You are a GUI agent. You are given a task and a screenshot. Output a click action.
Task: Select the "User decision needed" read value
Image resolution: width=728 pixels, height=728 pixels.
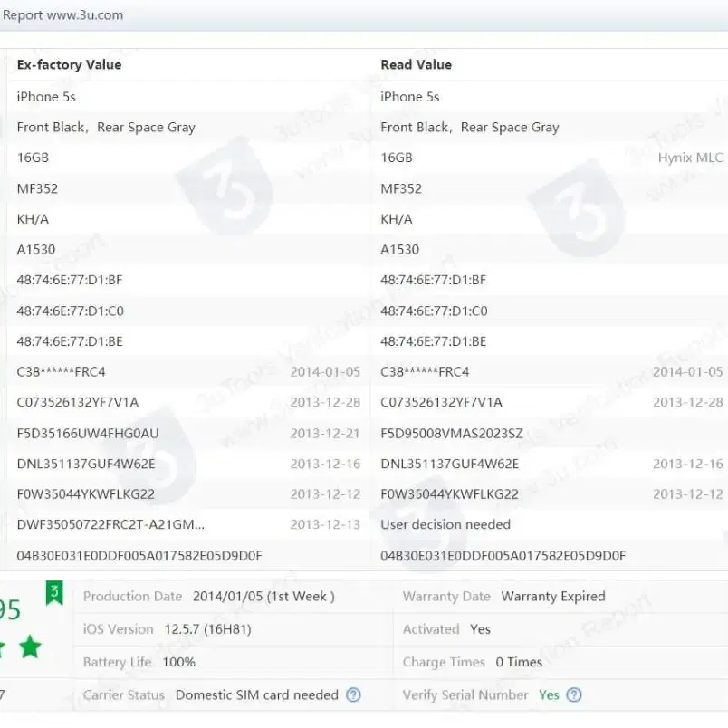click(445, 524)
